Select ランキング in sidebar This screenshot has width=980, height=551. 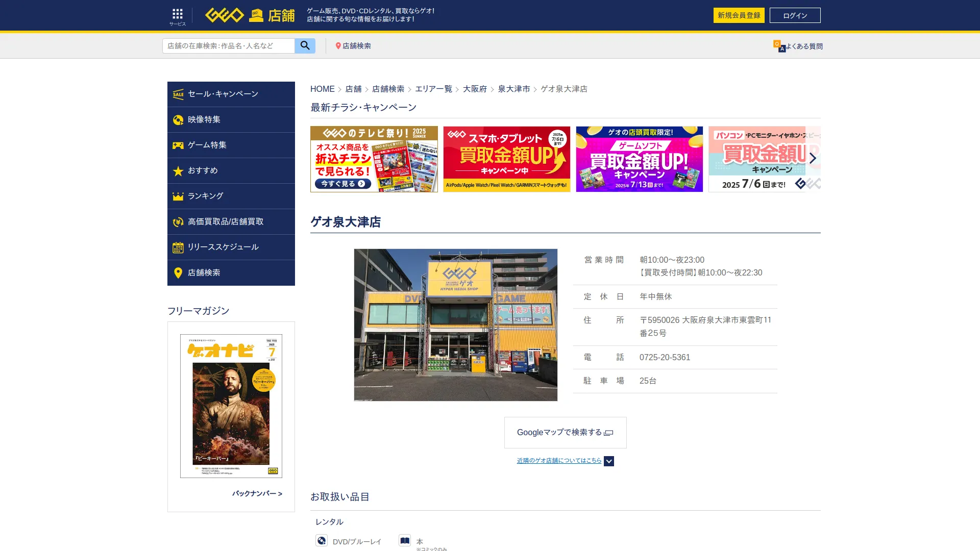point(231,196)
